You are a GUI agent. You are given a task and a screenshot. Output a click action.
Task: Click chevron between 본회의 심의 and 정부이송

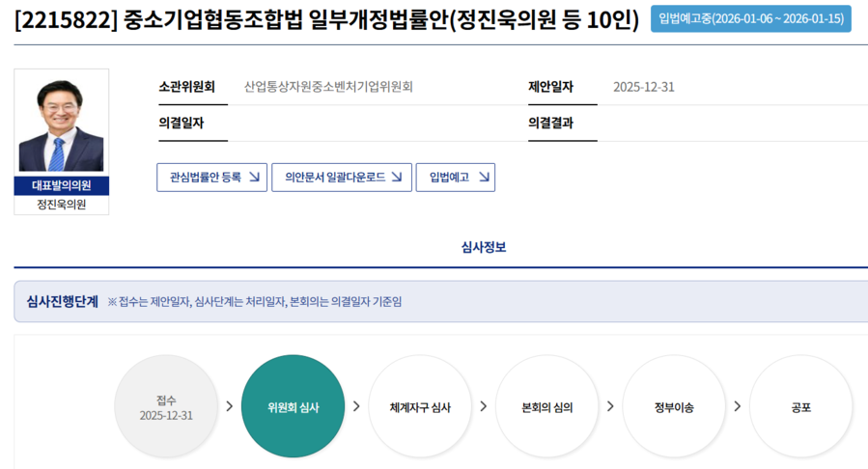610,406
